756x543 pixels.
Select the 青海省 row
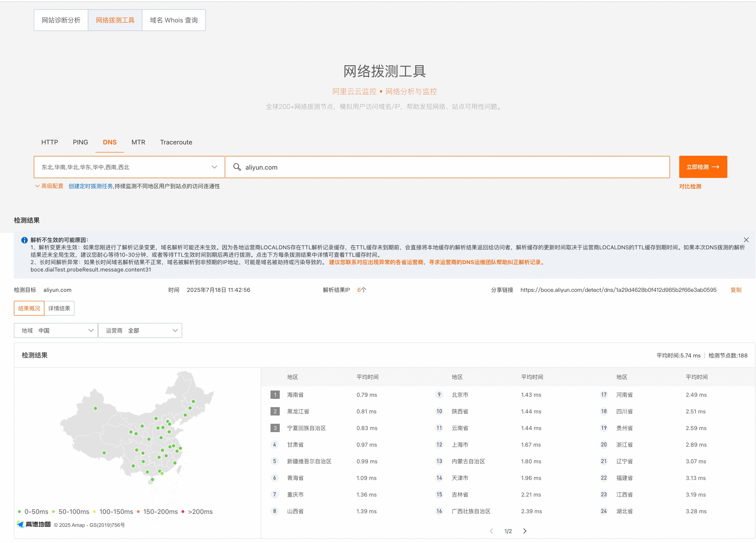point(343,478)
